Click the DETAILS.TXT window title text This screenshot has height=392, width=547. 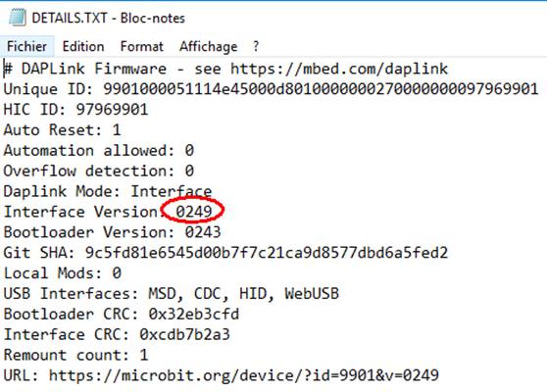(108, 19)
